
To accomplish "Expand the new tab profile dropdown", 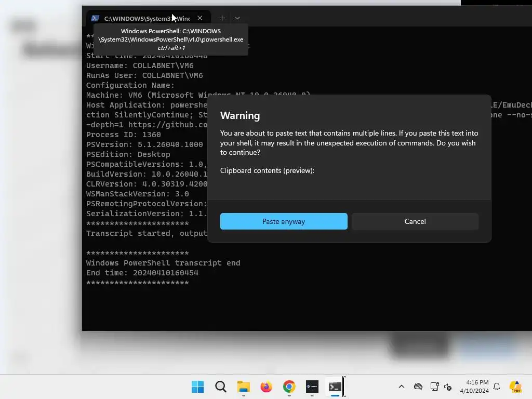I will coord(237,18).
